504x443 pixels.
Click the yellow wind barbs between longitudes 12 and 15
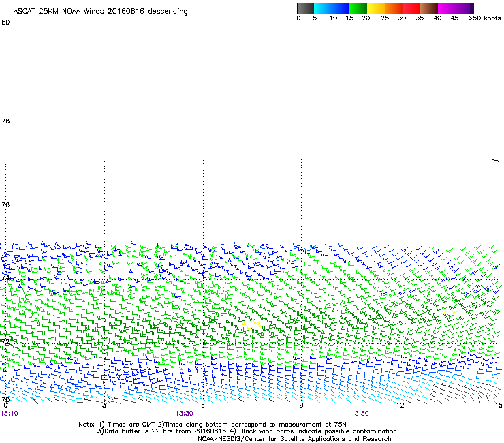click(x=450, y=311)
